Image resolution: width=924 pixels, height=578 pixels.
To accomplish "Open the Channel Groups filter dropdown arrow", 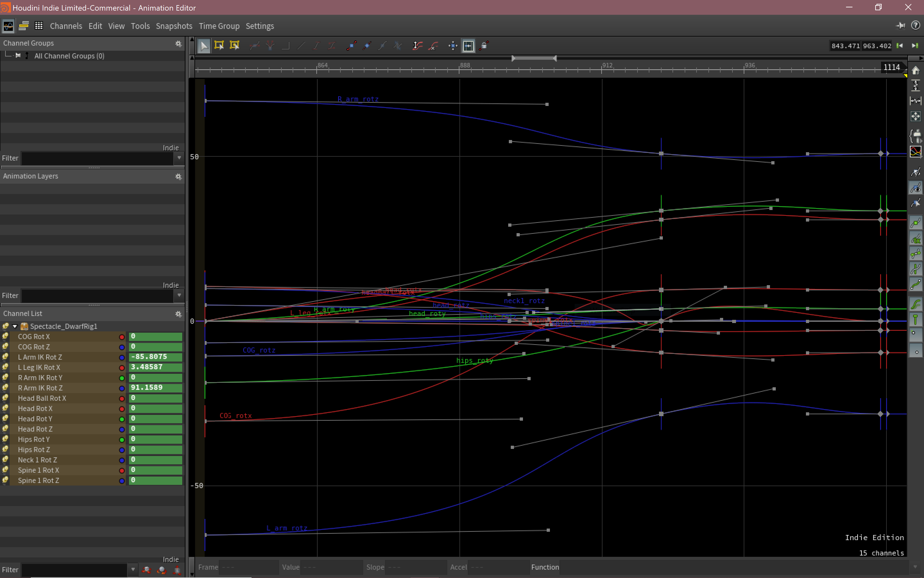I will [179, 158].
